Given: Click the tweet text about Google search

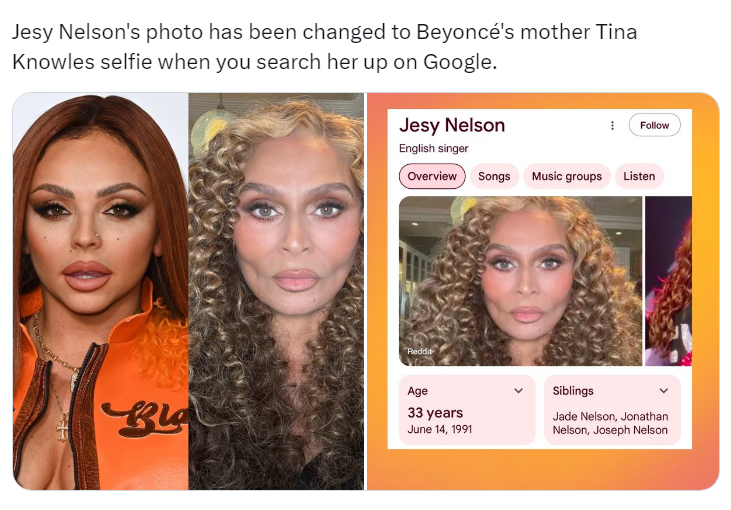Looking at the screenshot, I should click(324, 47).
